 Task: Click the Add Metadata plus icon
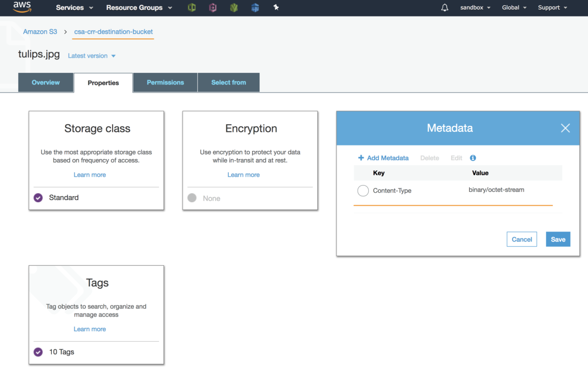(362, 158)
